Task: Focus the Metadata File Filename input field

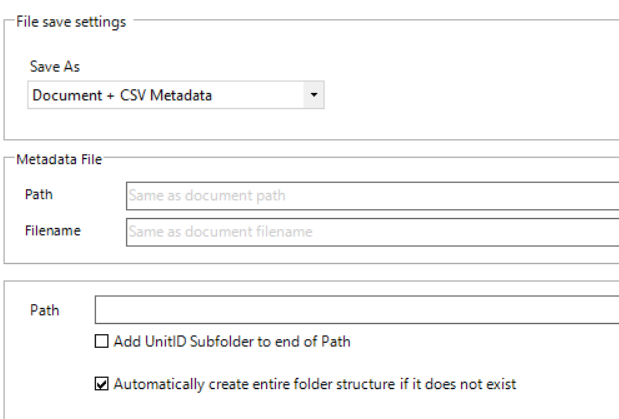Action: coord(372,232)
